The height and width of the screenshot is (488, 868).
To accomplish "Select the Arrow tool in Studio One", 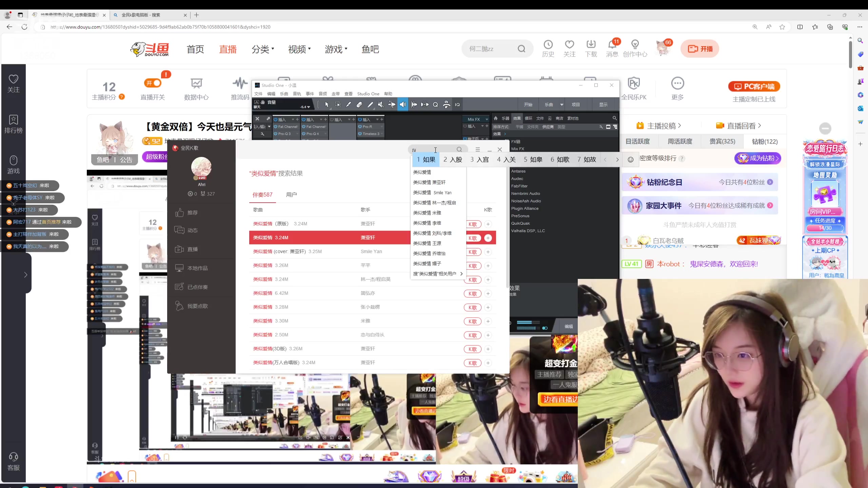I will pos(327,104).
